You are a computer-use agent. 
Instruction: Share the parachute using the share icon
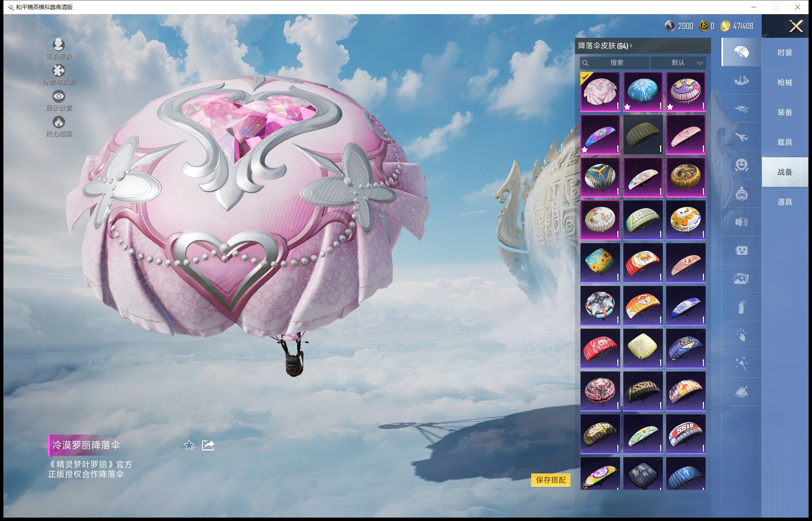point(208,445)
